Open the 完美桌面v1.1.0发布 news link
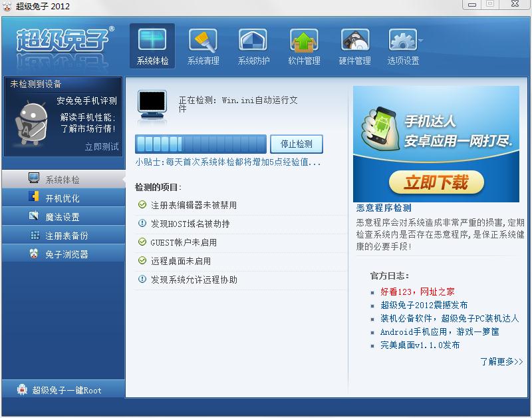This screenshot has height=418, width=532. [x=420, y=345]
